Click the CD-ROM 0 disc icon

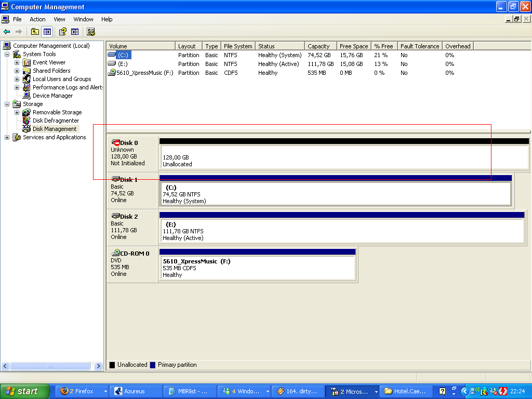pyautogui.click(x=115, y=253)
